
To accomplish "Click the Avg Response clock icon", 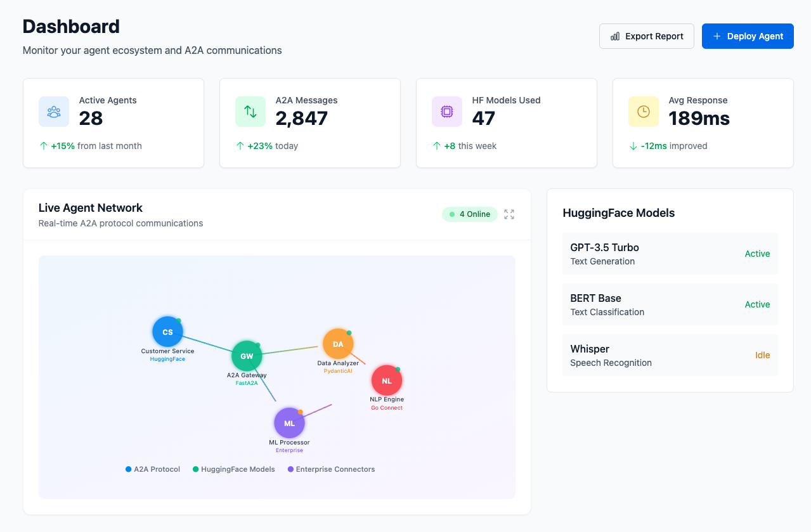I will (643, 112).
